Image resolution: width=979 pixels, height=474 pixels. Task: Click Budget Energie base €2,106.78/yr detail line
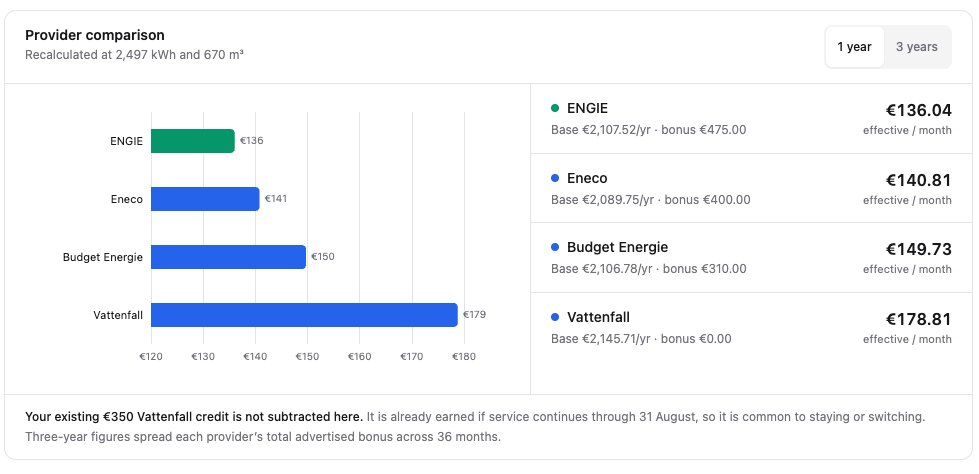(x=648, y=269)
